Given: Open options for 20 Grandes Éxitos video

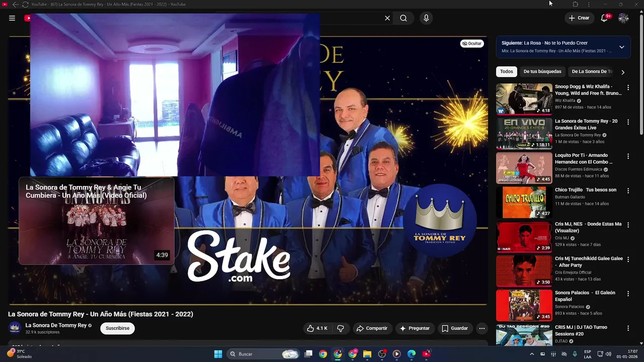Looking at the screenshot, I should (x=628, y=122).
